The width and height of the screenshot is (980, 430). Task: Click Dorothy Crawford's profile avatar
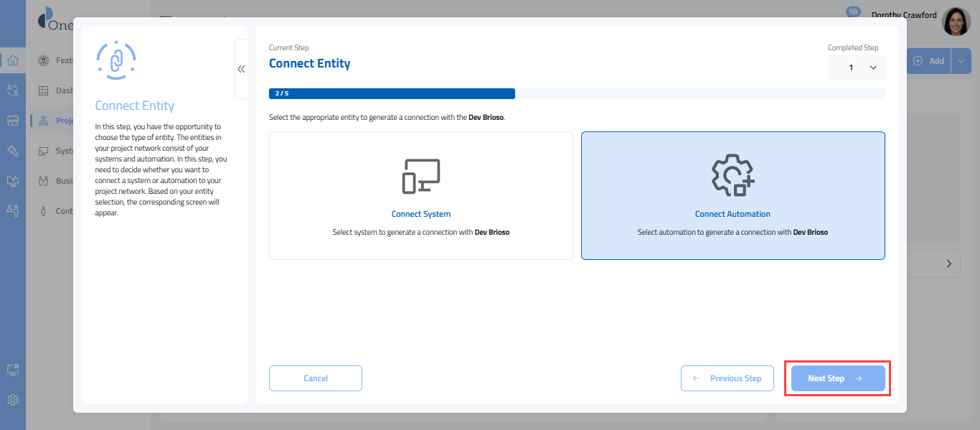point(956,22)
